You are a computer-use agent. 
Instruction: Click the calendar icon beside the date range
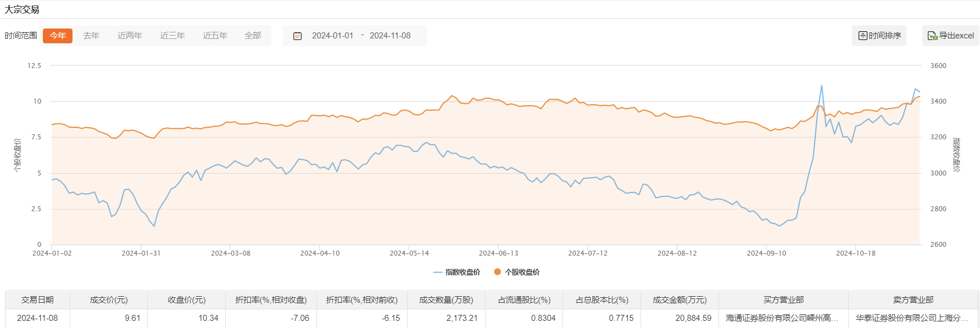point(297,36)
